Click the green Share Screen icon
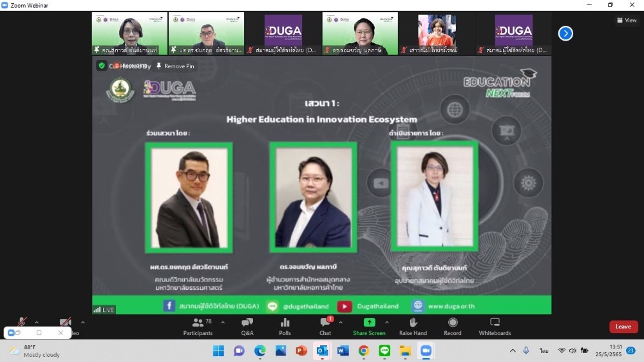The width and height of the screenshot is (644, 362). coord(369,322)
